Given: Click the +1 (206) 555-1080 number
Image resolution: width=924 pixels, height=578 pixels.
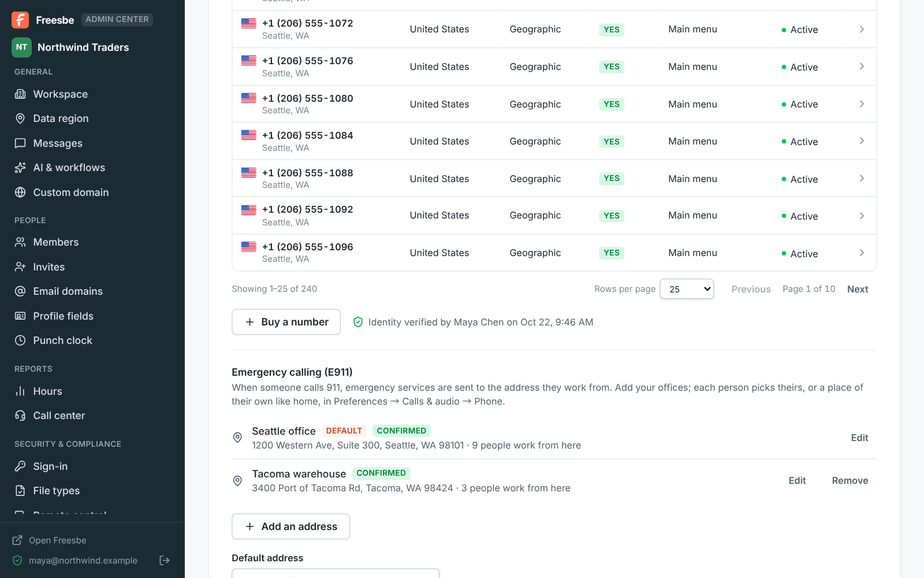Looking at the screenshot, I should 308,98.
